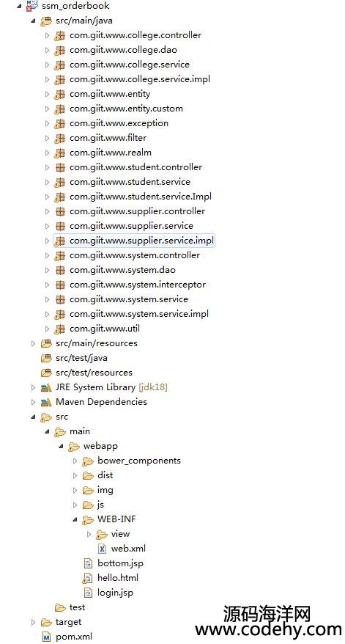This screenshot has width=345, height=644.
Task: Click the package icon for com.giit.www.college.controller
Action: click(x=60, y=35)
